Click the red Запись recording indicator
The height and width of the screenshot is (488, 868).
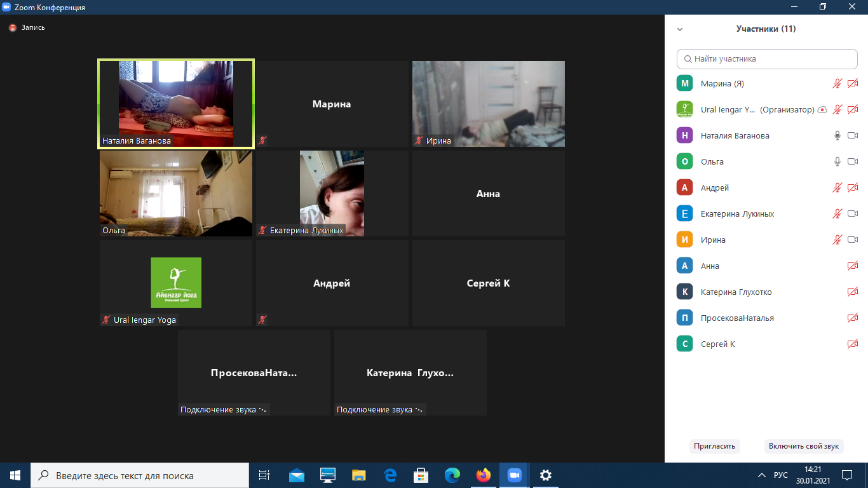13,28
